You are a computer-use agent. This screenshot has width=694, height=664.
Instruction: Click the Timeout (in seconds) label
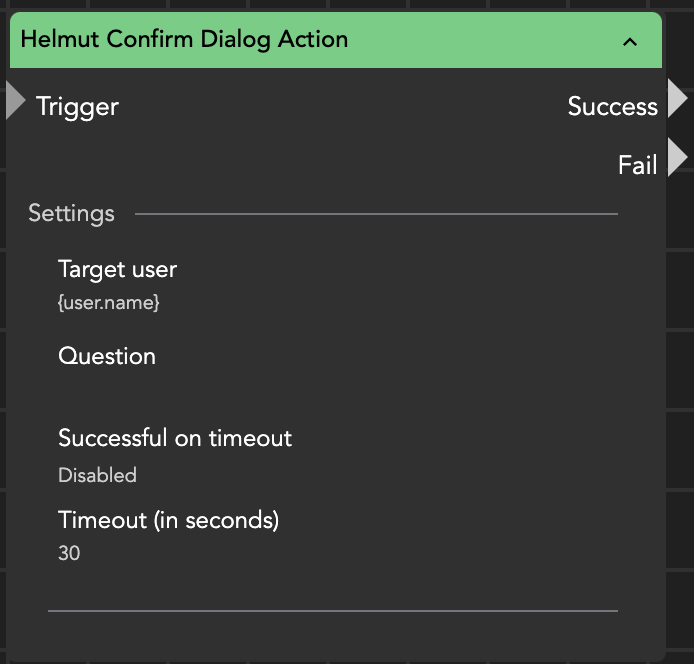point(168,520)
